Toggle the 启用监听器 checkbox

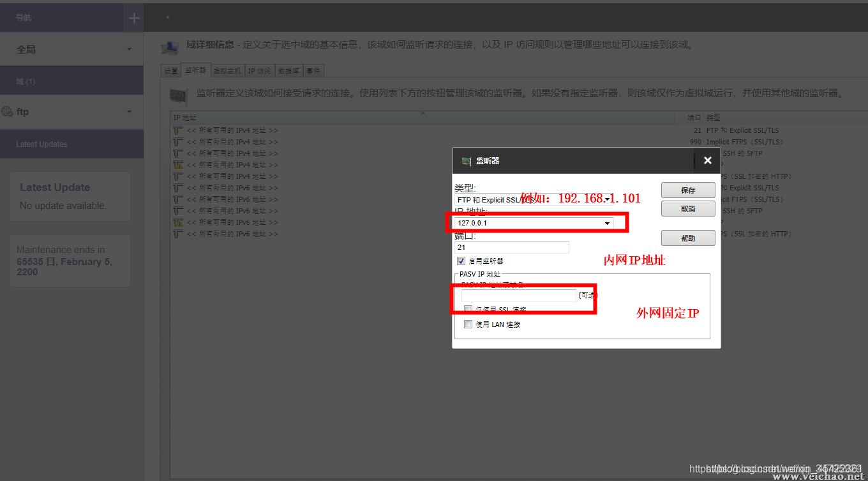461,261
